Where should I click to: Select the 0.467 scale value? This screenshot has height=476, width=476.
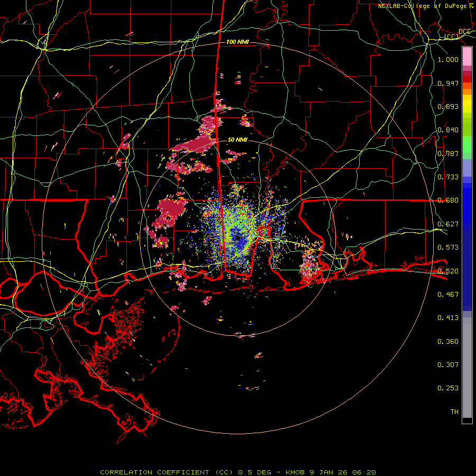pos(448,295)
